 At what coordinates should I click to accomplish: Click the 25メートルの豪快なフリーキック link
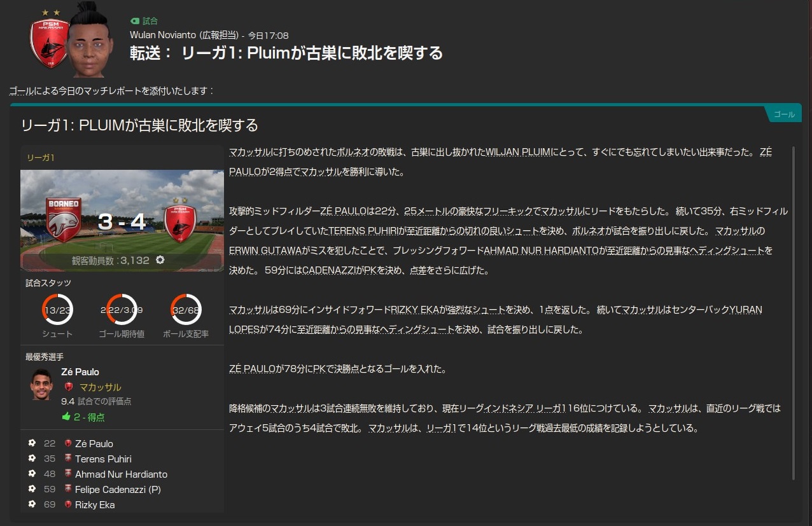click(x=468, y=211)
